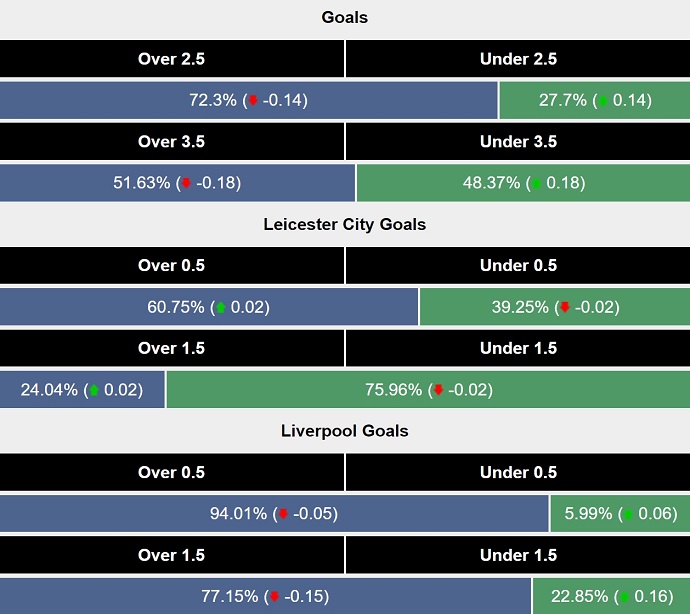Select the Liverpool Goals heading
The width and height of the screenshot is (690, 614).
point(345,431)
